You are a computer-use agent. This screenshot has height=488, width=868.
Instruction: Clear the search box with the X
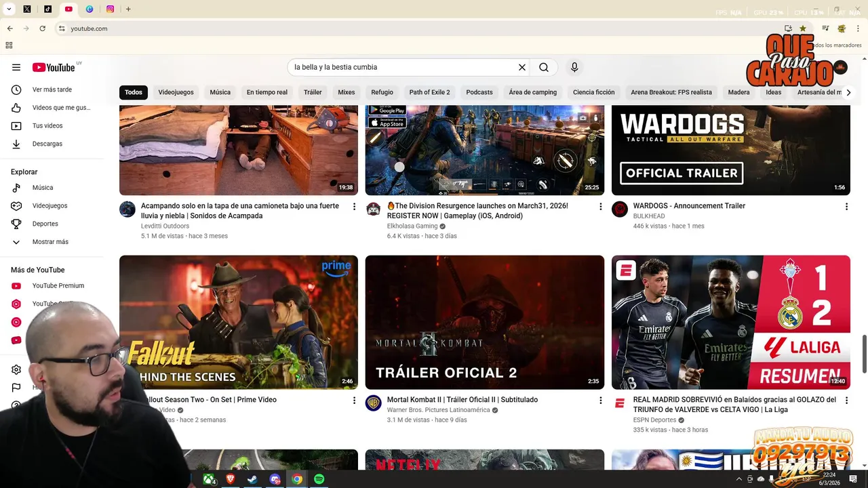[522, 67]
